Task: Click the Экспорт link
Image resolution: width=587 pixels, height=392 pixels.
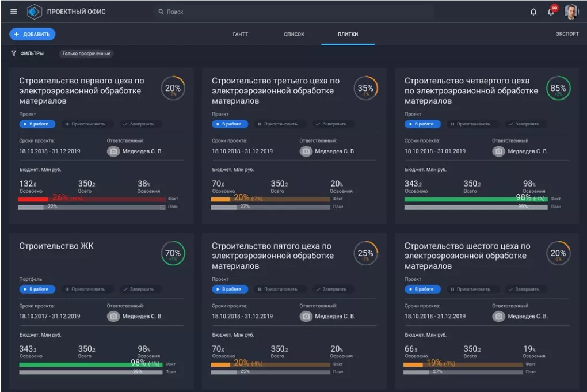Action: [567, 34]
